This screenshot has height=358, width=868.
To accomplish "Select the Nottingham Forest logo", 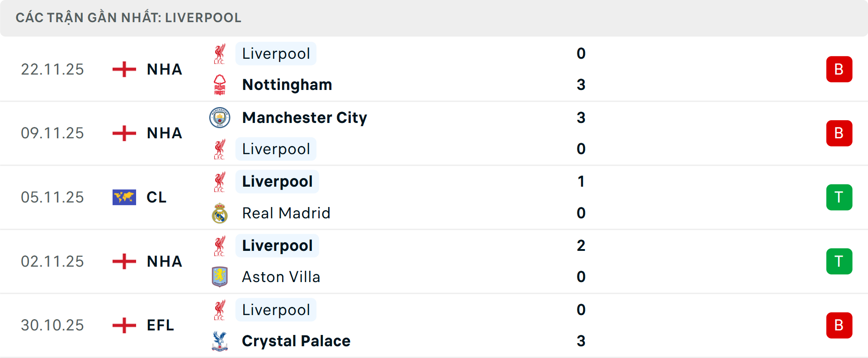I will click(x=220, y=85).
